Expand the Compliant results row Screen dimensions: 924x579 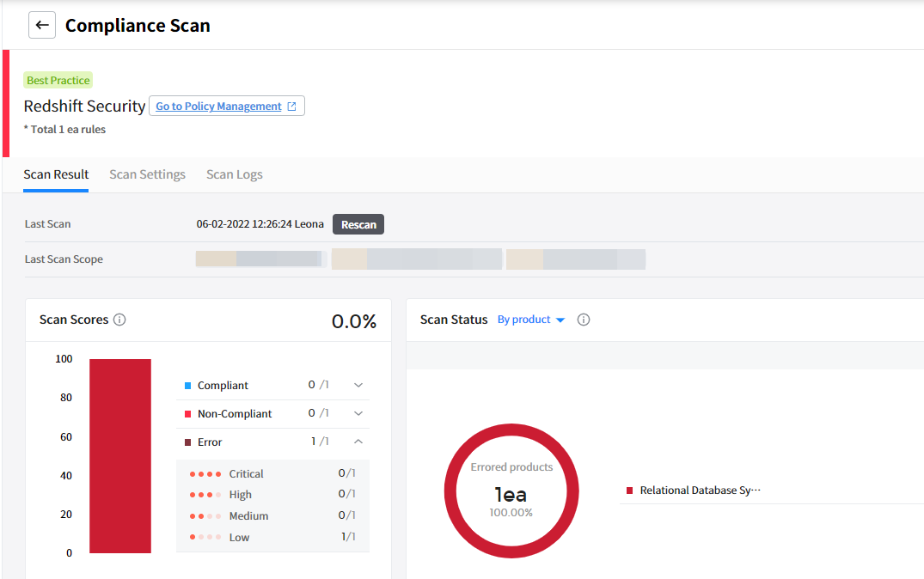pos(358,386)
